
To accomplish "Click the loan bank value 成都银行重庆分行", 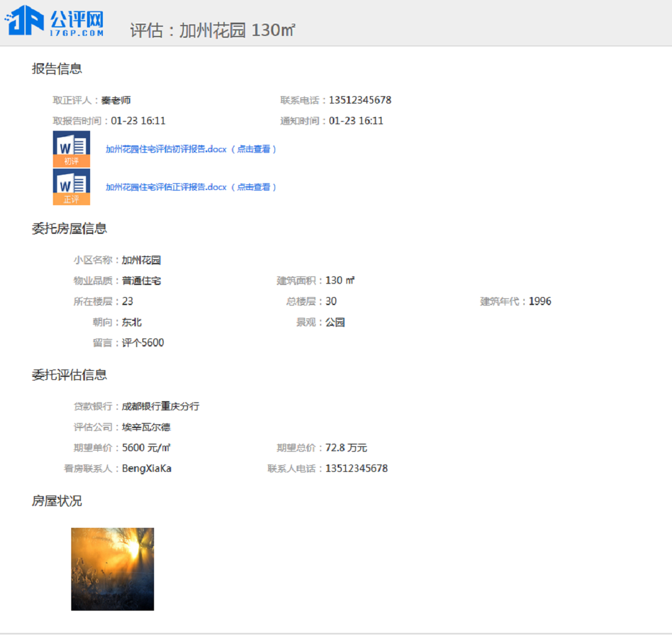I will coord(161,406).
